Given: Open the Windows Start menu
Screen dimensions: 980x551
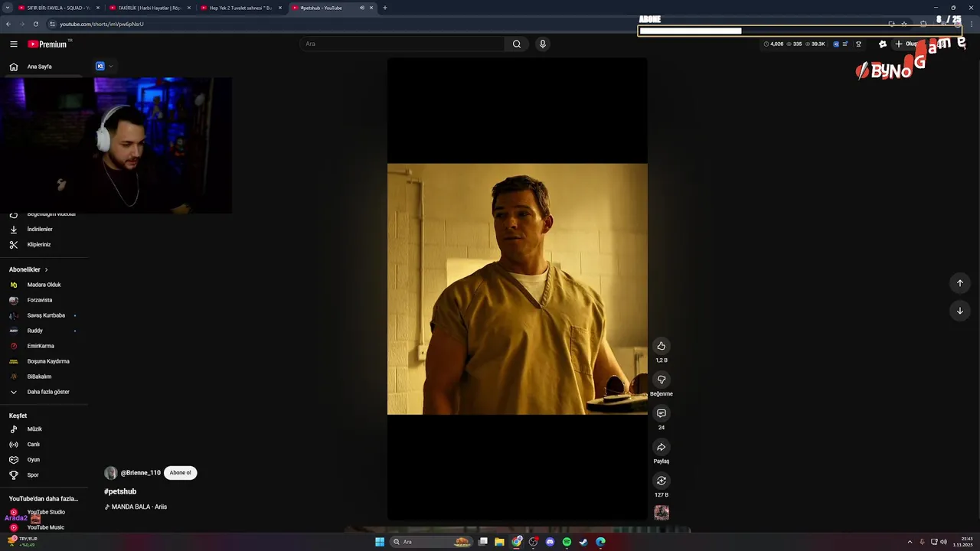Looking at the screenshot, I should click(380, 542).
